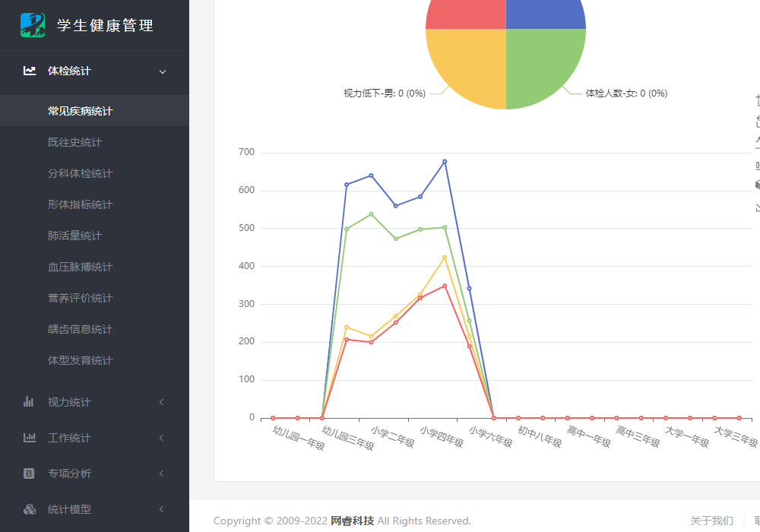Viewport: 760px width, 532px height.
Task: Click the bar chart icon beside 视力统计
Action: [x=29, y=402]
